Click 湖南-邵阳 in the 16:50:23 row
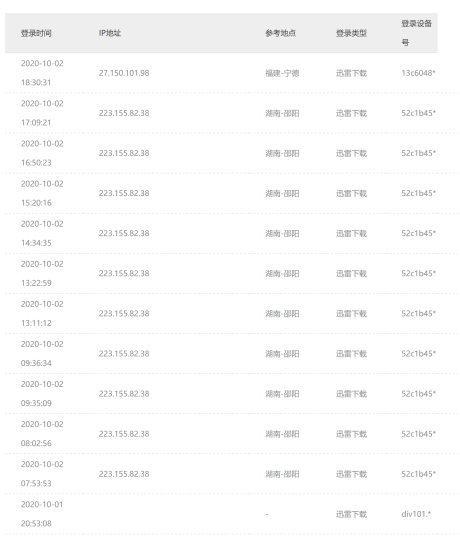The height and width of the screenshot is (540, 460). click(282, 153)
